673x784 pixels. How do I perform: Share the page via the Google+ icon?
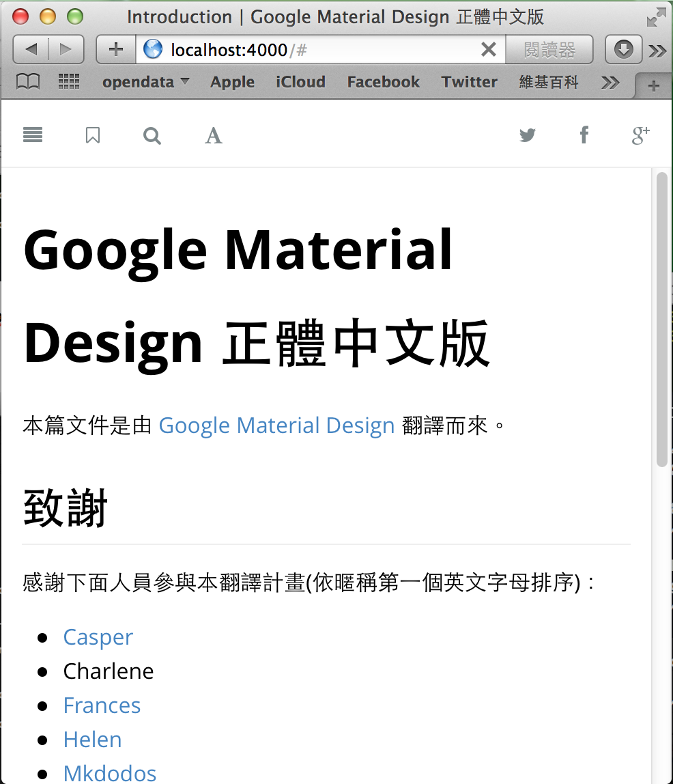pyautogui.click(x=640, y=135)
